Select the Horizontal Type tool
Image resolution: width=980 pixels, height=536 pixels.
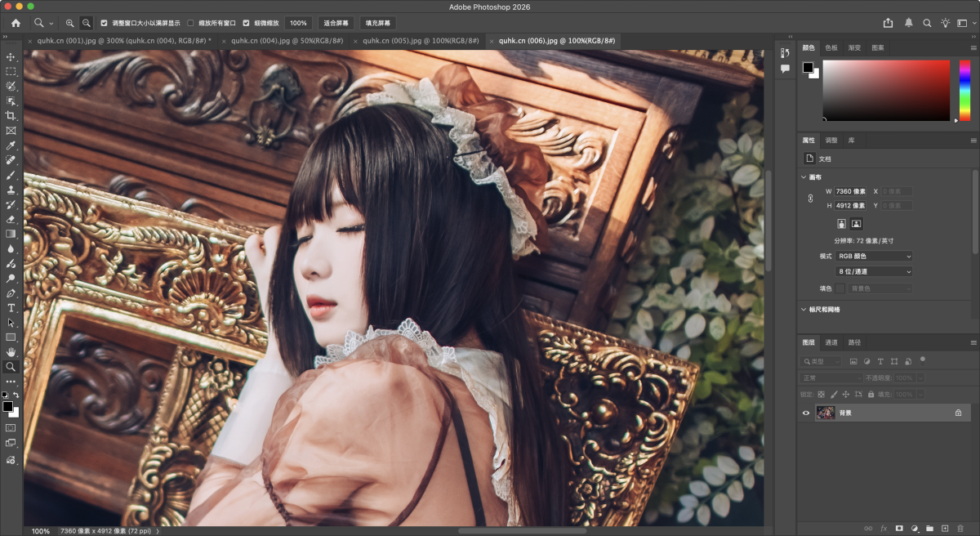[x=11, y=308]
